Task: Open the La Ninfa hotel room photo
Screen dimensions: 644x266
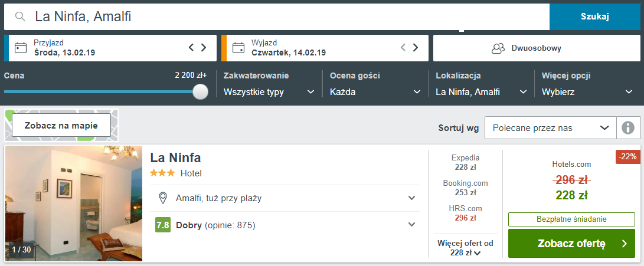Action: pos(74,203)
